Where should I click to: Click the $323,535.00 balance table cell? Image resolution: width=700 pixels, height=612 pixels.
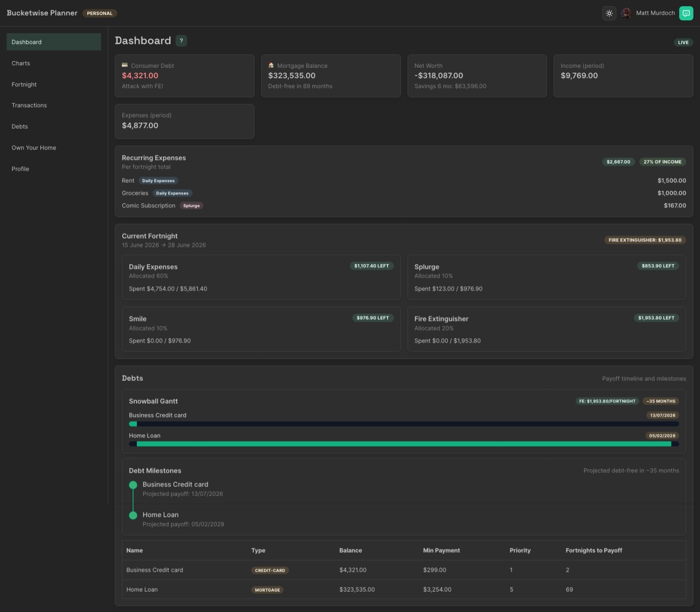[357, 589]
